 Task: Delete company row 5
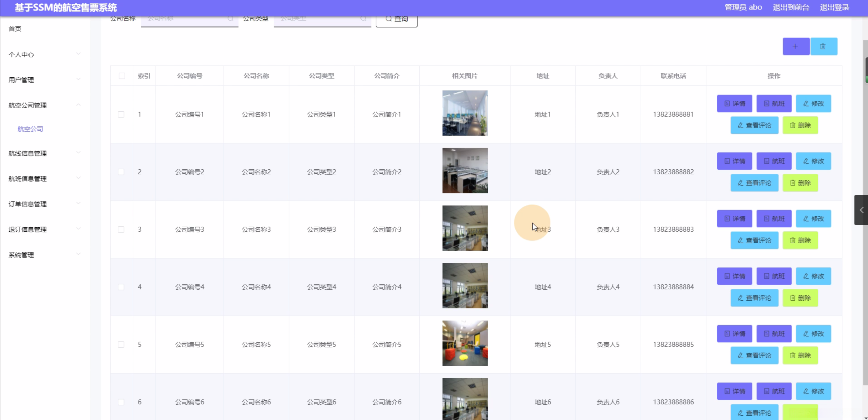pos(800,355)
